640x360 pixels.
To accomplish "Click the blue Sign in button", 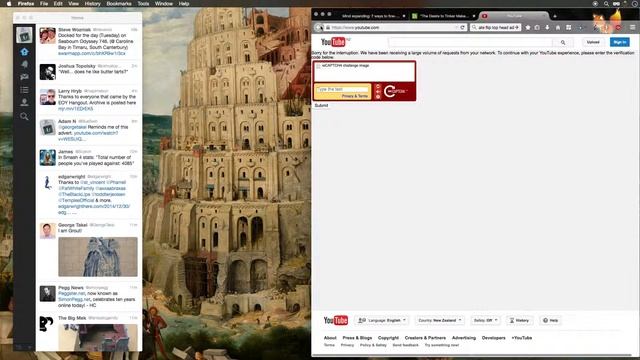I will pos(620,42).
